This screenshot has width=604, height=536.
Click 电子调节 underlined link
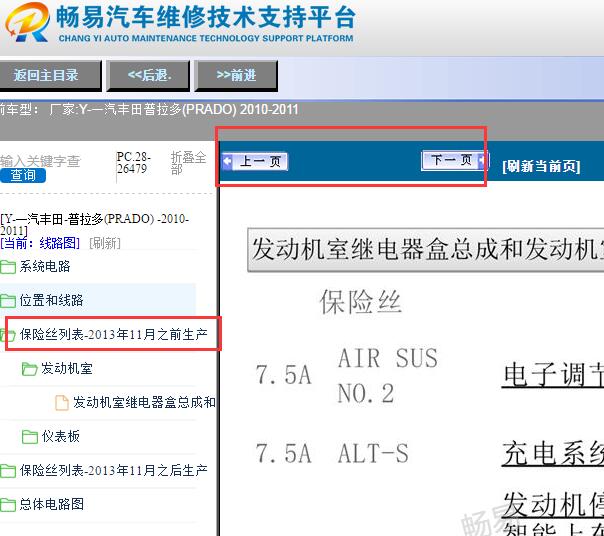[x=553, y=375]
